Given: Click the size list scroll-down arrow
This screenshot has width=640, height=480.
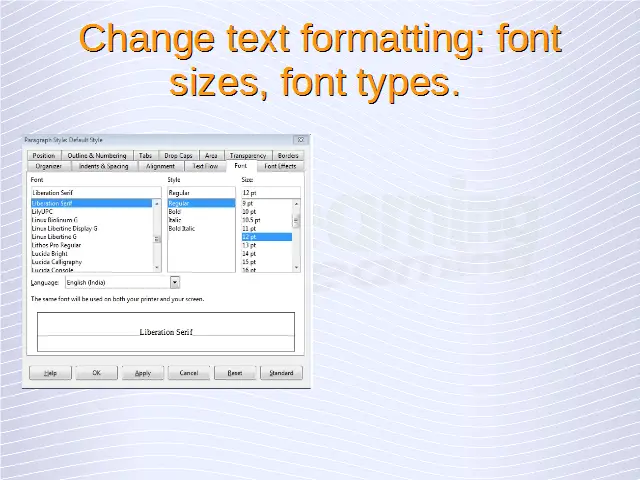Looking at the screenshot, I should 296,267.
